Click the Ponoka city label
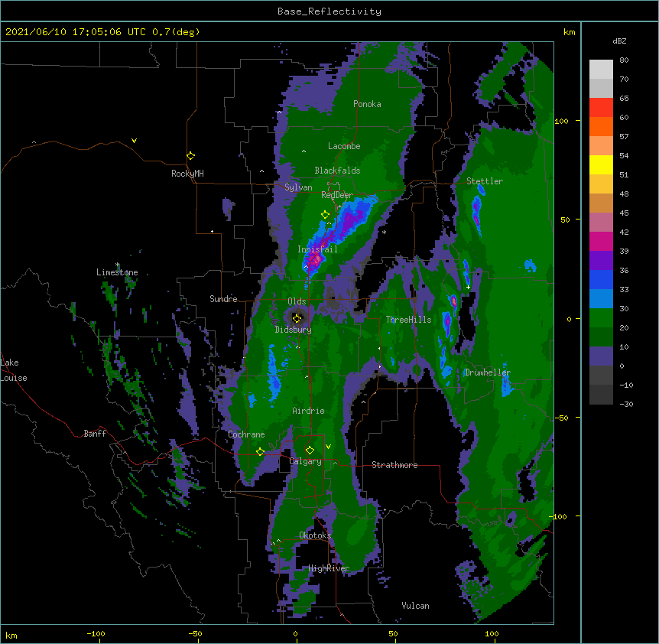Screen dimensions: 659x644 point(367,104)
